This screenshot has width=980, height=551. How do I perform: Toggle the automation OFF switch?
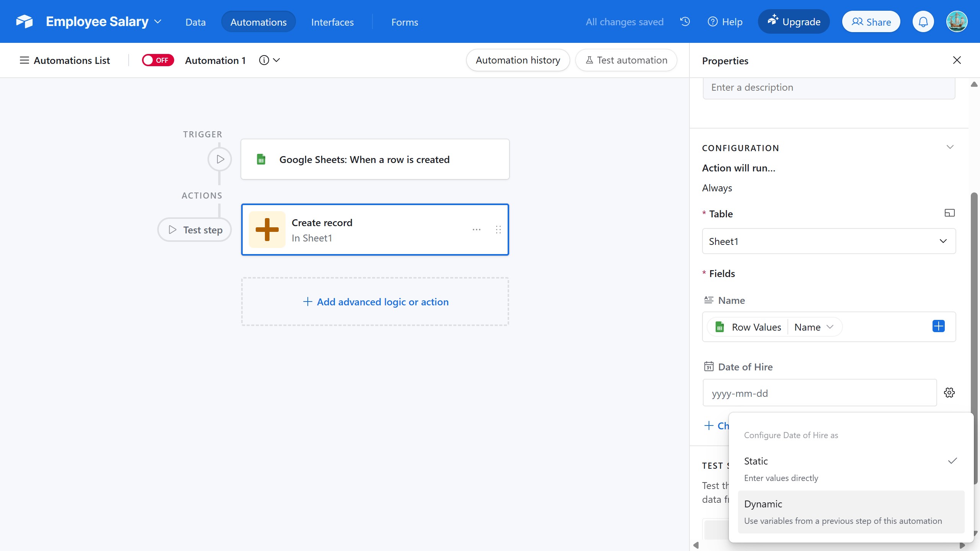pyautogui.click(x=158, y=60)
